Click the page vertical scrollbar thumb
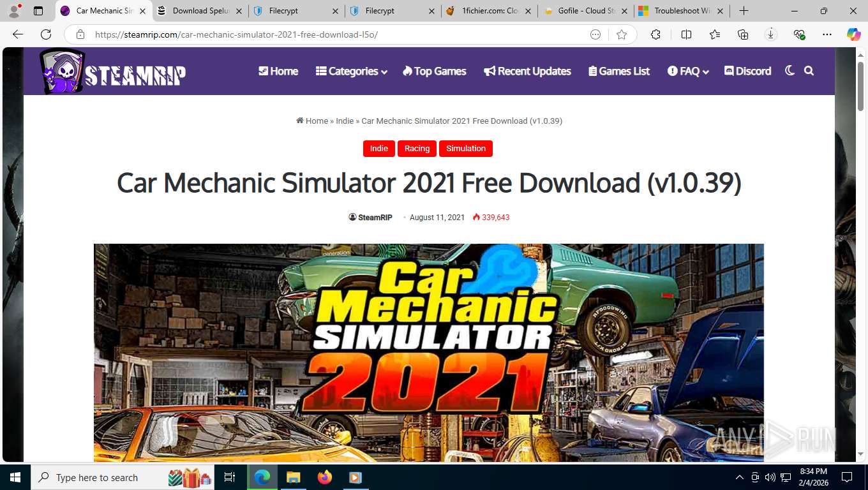Screen dimensions: 868x490 (x=860, y=85)
